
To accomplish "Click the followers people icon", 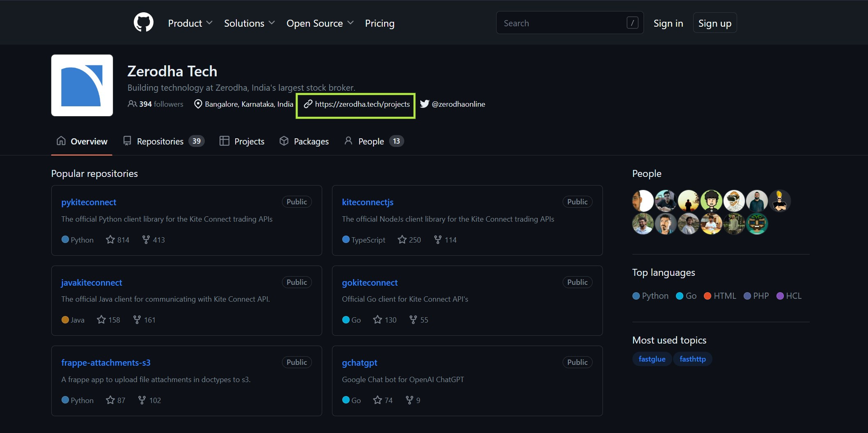I will point(132,104).
